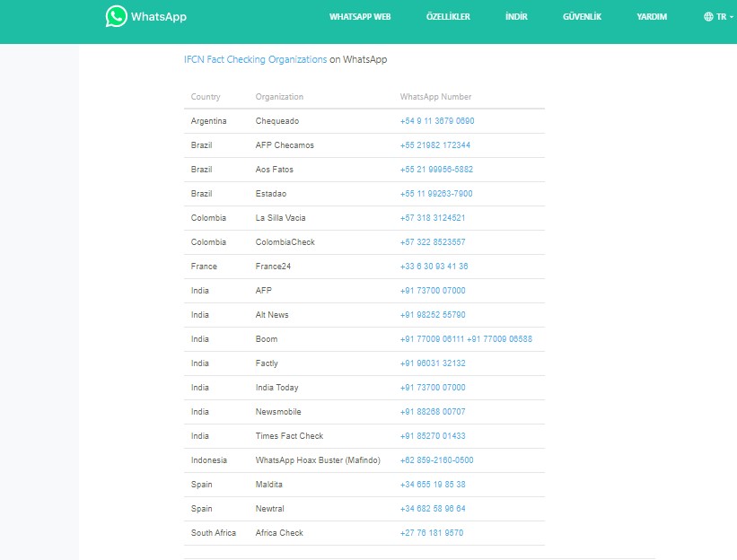Open the Africa Check number link
Viewport: 737px width, 560px height.
click(x=432, y=533)
